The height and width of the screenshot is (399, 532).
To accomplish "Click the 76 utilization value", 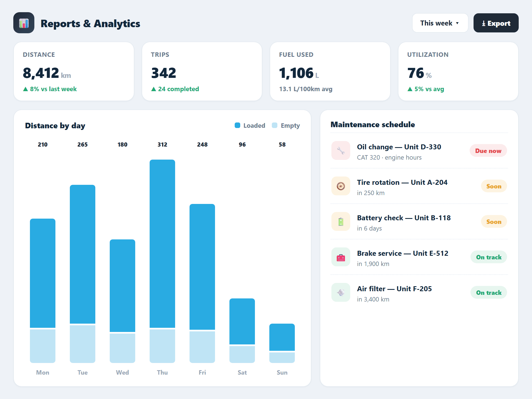I will pyautogui.click(x=416, y=73).
